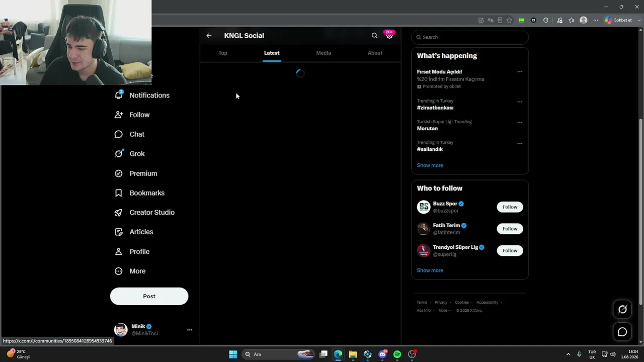Screen dimensions: 644x362
Task: Show hidden system tray icons
Action: (569, 354)
